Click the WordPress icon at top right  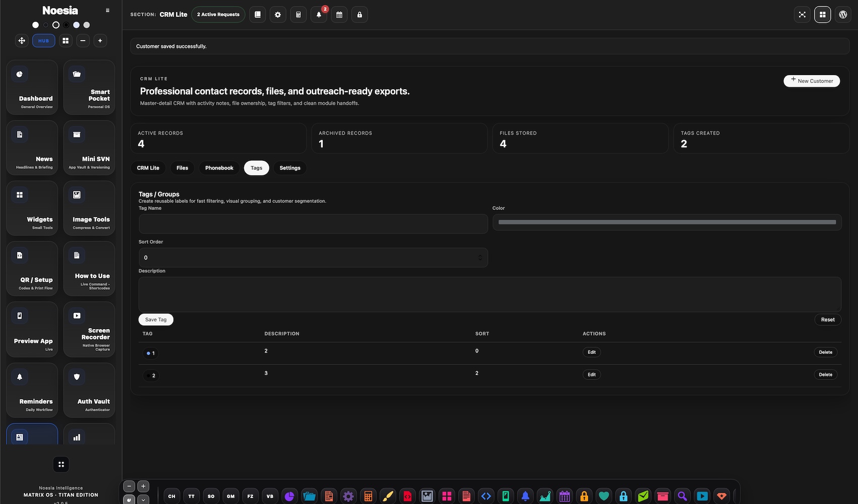point(843,15)
